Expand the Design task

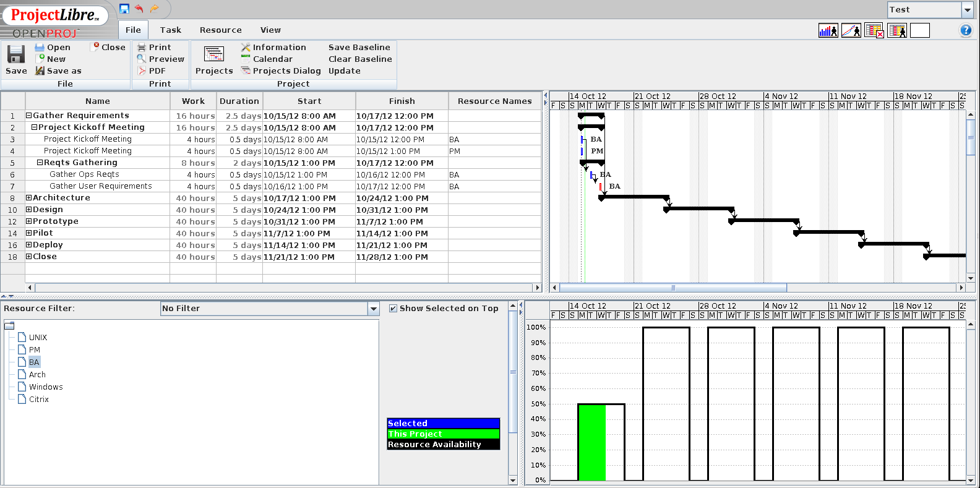click(x=28, y=209)
